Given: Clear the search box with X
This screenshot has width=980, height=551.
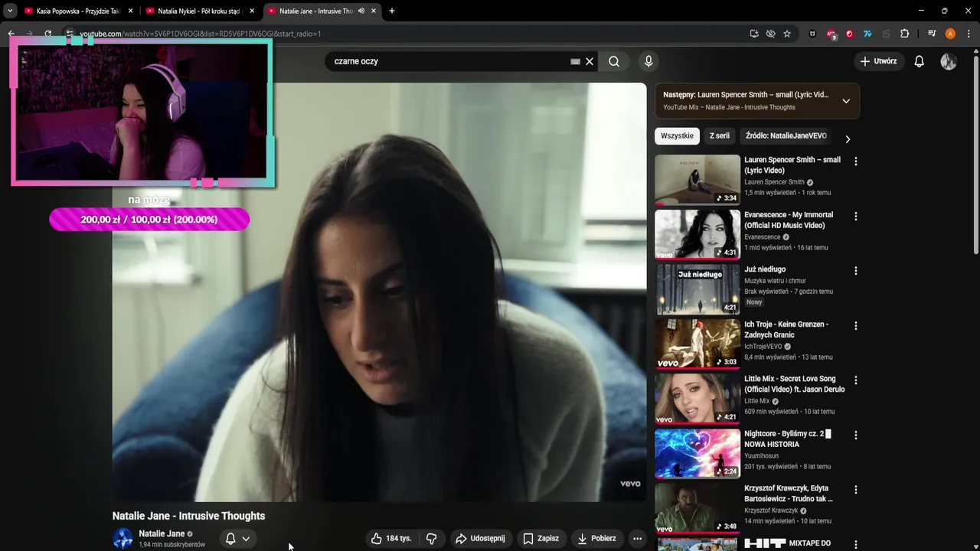Looking at the screenshot, I should [590, 61].
